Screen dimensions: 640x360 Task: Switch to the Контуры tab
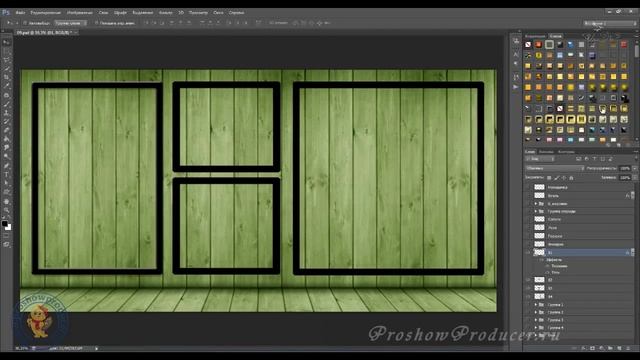[x=566, y=152]
